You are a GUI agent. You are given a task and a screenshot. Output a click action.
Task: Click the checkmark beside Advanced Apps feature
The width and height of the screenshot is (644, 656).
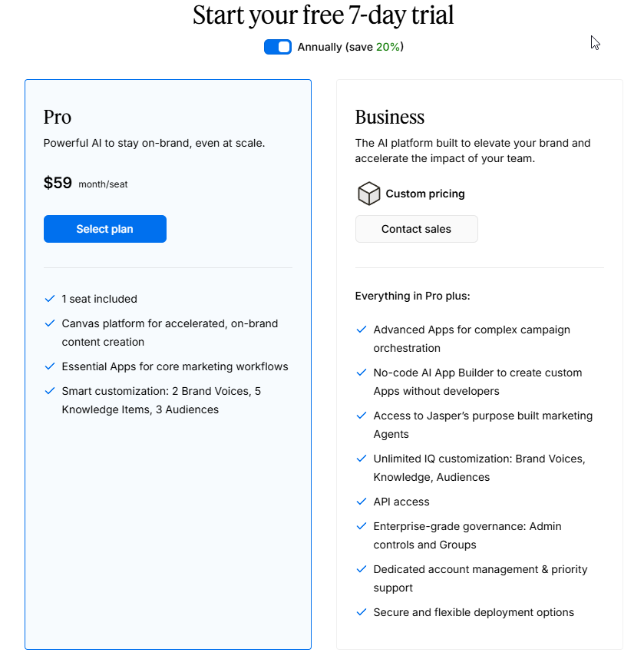point(362,330)
